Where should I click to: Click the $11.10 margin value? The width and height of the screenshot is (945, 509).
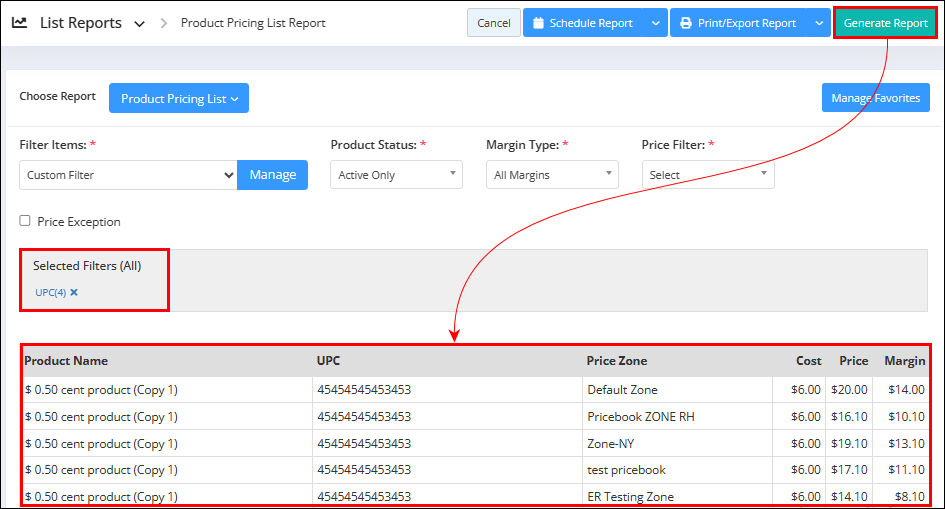coord(906,470)
